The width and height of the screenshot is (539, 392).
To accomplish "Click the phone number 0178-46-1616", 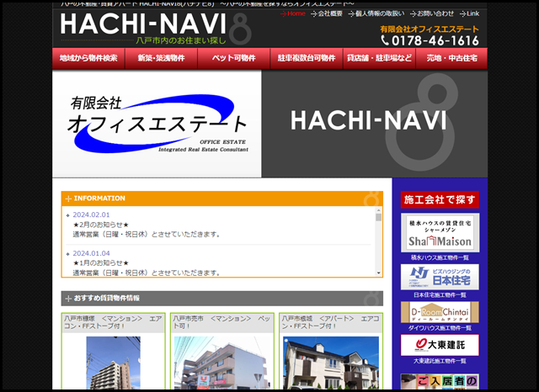I will (430, 41).
